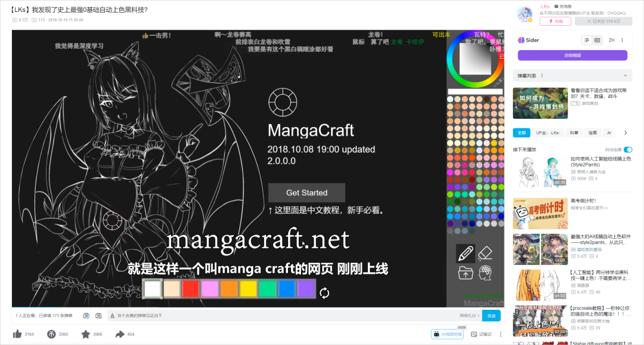Open the 高考倒计时 thumbnail
644x345 pixels.
(x=540, y=214)
